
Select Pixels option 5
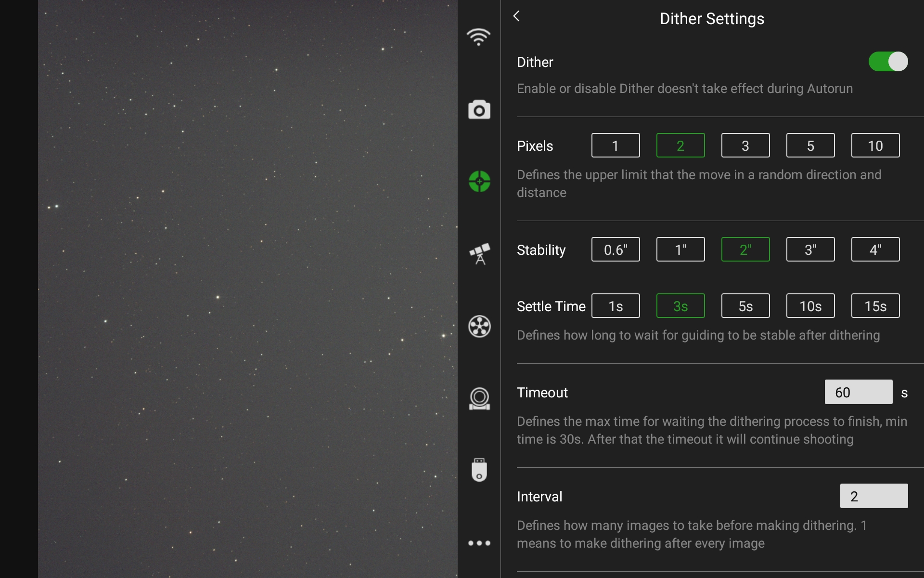click(810, 145)
